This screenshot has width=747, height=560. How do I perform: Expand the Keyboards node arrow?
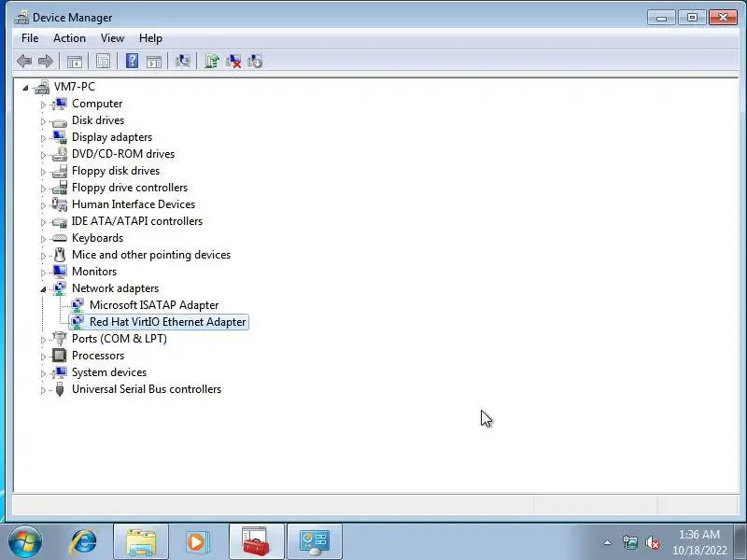[x=43, y=239]
